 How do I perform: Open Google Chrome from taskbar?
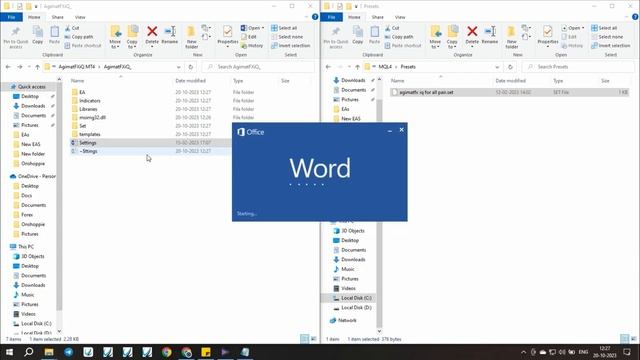click(167, 352)
